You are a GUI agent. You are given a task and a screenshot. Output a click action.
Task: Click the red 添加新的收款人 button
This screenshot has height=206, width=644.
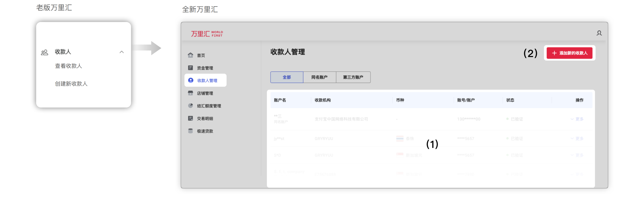[x=569, y=53]
